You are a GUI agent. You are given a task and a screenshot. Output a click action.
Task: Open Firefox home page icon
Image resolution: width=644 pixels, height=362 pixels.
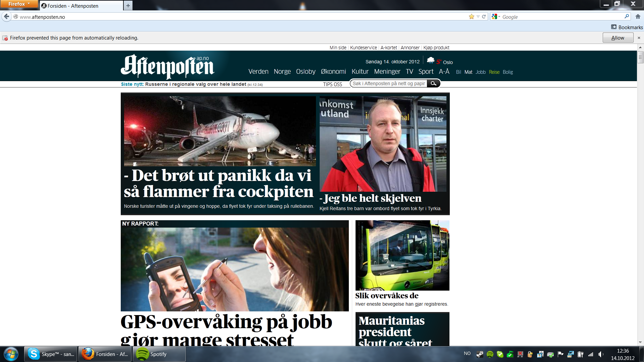[638, 16]
